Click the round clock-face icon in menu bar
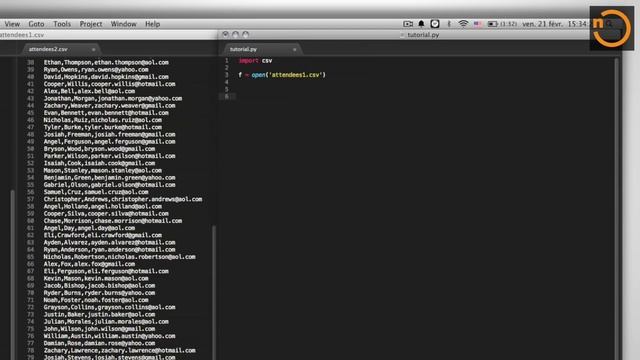The height and width of the screenshot is (360, 640). [435, 24]
